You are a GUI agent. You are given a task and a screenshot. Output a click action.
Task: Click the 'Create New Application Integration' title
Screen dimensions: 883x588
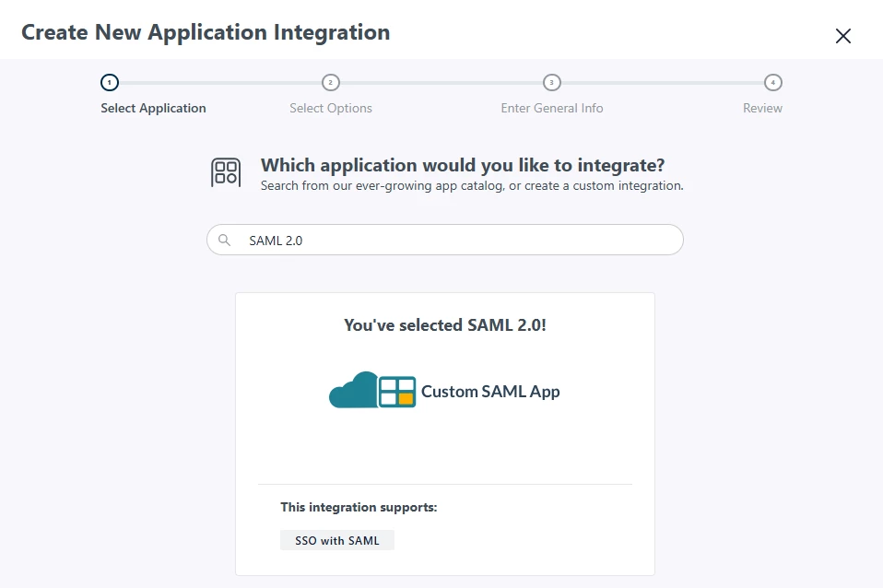tap(206, 32)
